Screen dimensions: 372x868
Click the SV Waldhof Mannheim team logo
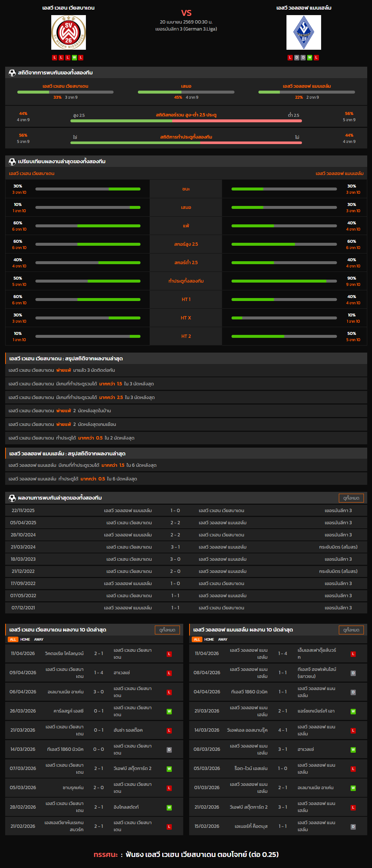pos(303,32)
